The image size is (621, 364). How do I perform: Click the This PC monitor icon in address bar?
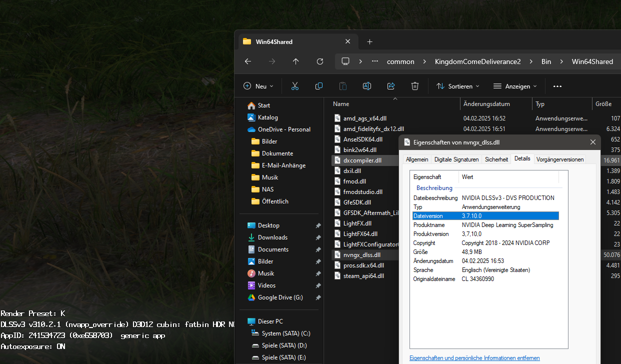click(345, 61)
